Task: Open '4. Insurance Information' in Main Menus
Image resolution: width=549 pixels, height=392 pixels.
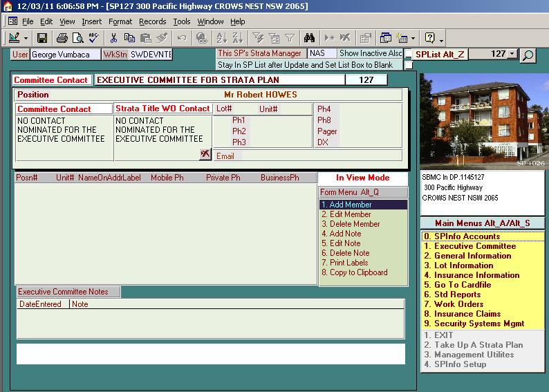Action: click(472, 275)
